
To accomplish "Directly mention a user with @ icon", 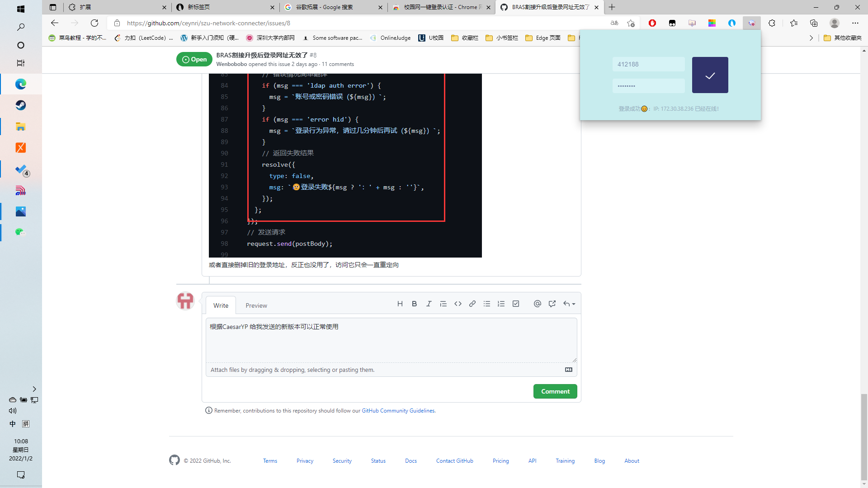I will click(537, 303).
